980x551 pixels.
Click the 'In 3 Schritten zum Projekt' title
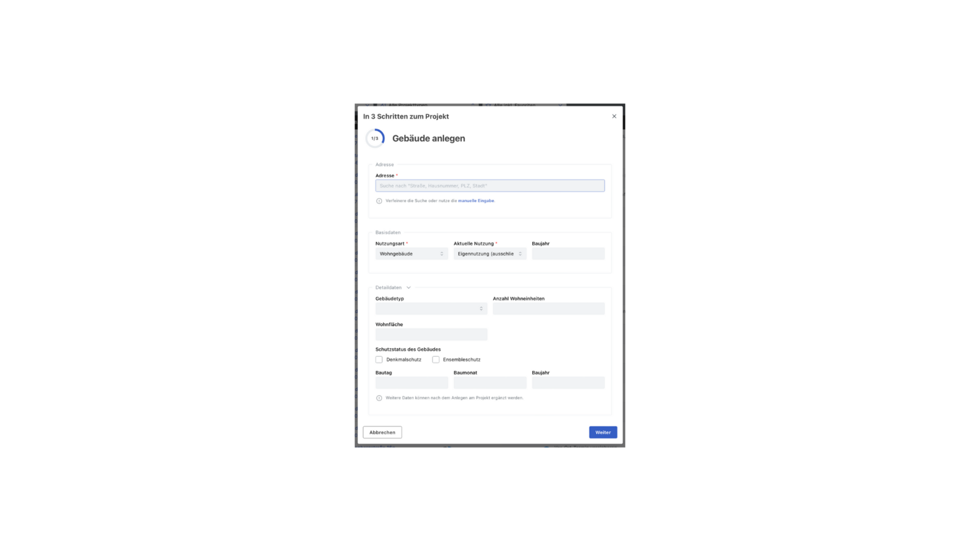[x=406, y=116]
